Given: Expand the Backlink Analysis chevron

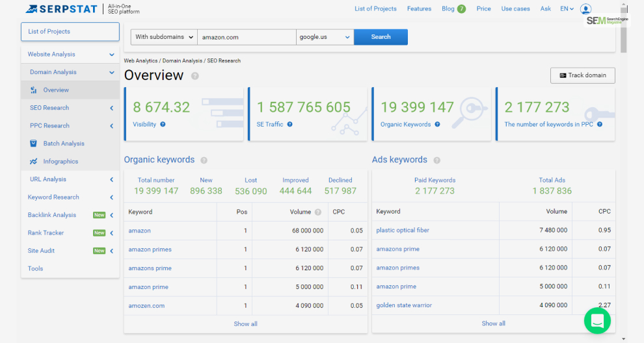Looking at the screenshot, I should [x=112, y=215].
